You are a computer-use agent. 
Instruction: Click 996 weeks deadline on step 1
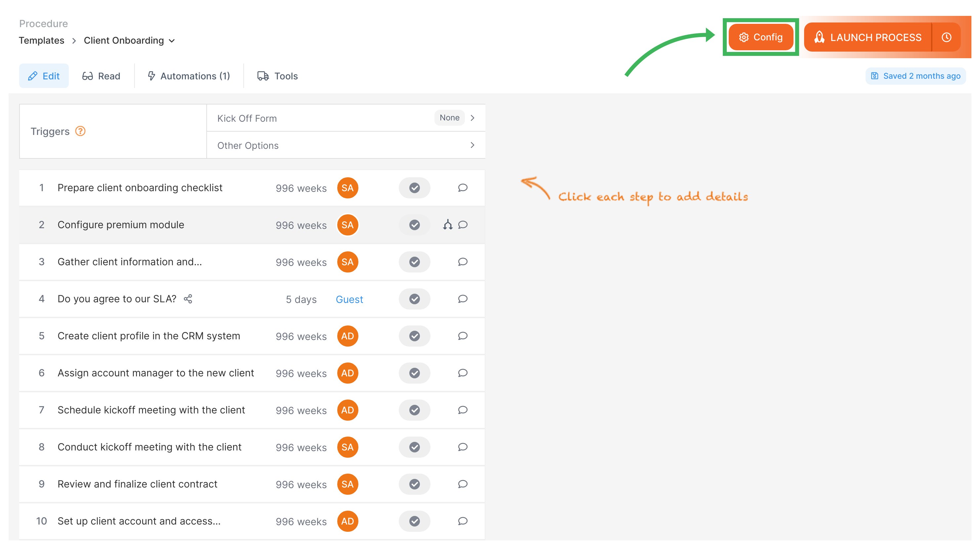click(301, 188)
